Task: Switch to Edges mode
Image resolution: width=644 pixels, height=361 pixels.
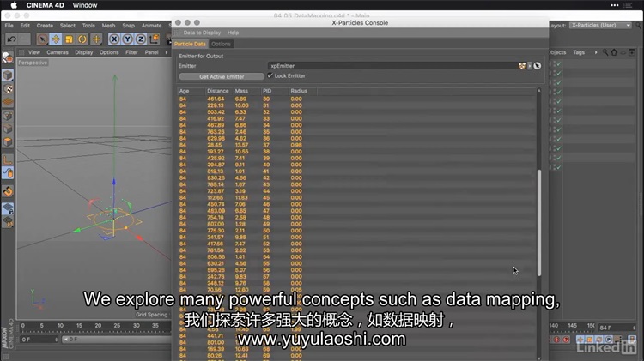Action: [x=8, y=129]
